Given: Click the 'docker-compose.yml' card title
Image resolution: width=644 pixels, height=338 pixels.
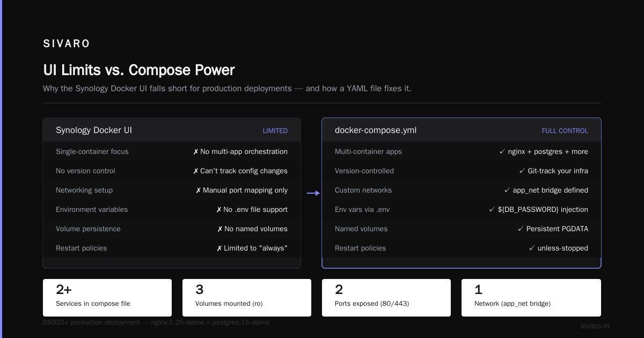Looking at the screenshot, I should 376,130.
